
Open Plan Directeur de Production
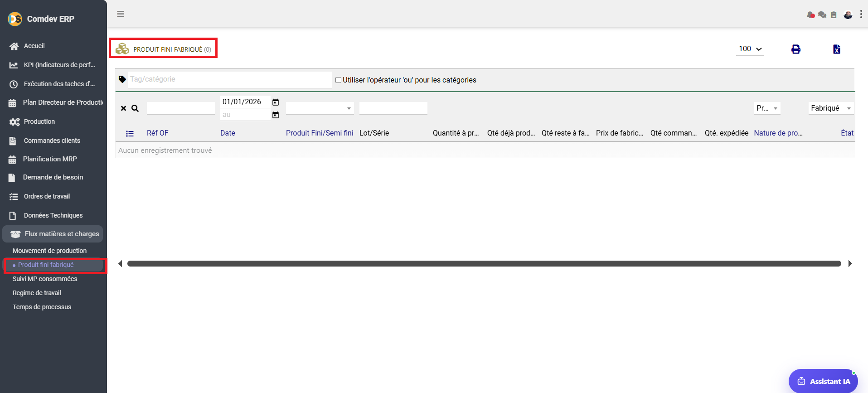pyautogui.click(x=63, y=102)
